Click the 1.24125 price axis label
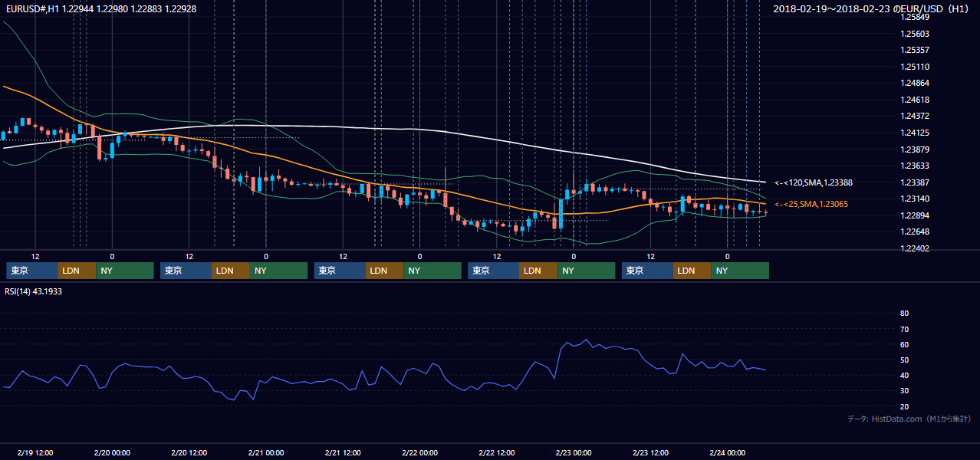The width and height of the screenshot is (980, 460). coord(914,133)
